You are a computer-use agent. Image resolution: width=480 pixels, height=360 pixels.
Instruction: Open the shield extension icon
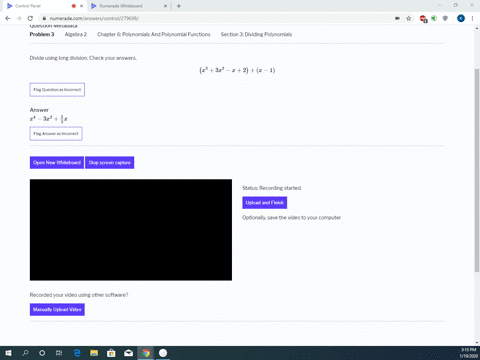click(x=445, y=18)
